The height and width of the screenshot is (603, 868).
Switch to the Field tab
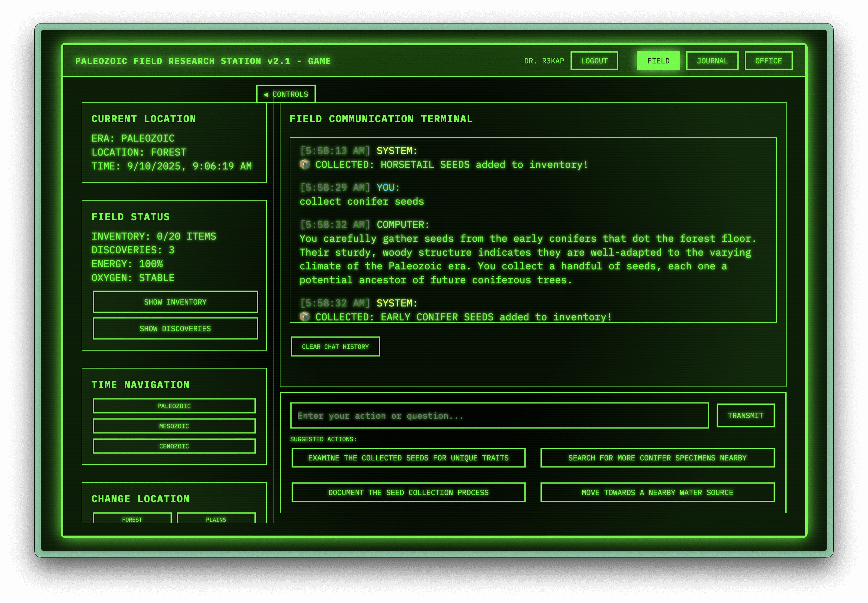point(658,61)
